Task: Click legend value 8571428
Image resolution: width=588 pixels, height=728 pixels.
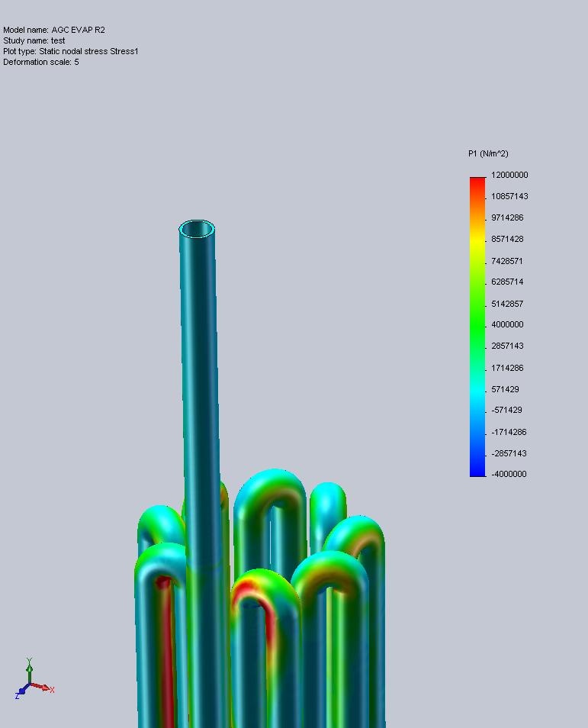Action: (507, 239)
